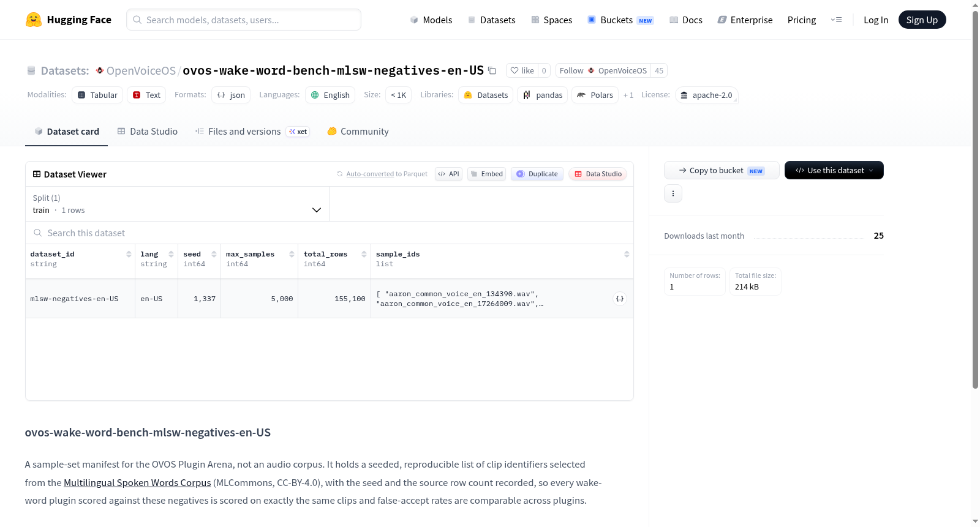Viewport: 980px width, 527px height.
Task: Click the Text modality tag
Action: coord(146,95)
